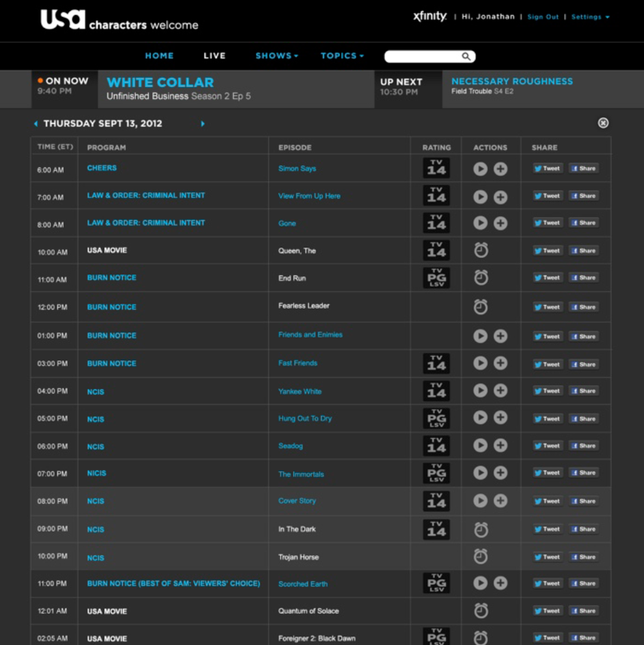Play the Cheers Simon Says episode
The height and width of the screenshot is (645, 644).
tap(480, 169)
